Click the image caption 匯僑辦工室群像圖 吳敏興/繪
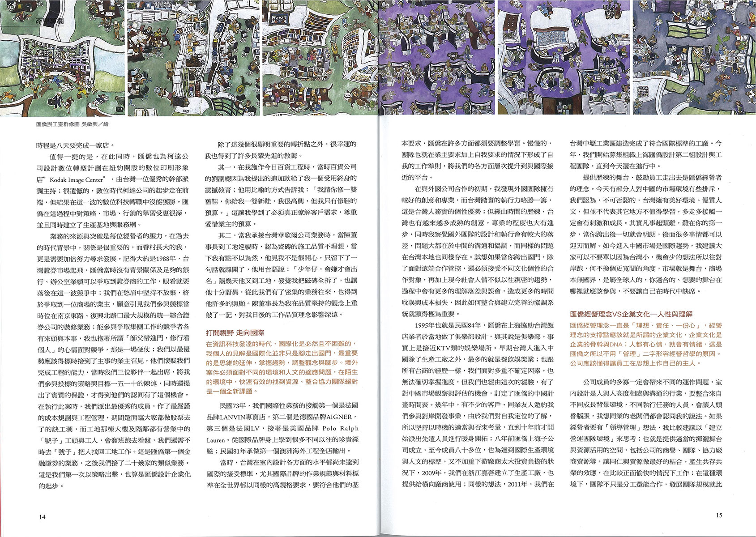Screen dimensions: 756x537 click(x=73, y=125)
